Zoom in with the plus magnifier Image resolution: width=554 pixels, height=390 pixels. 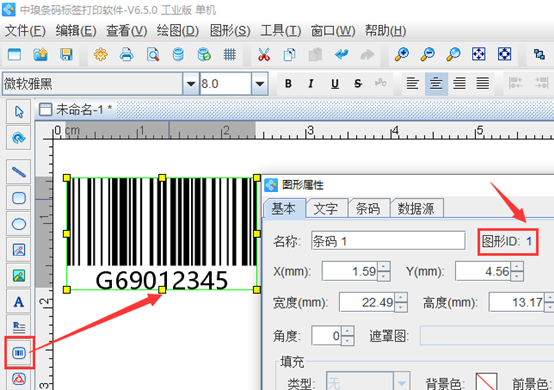[x=402, y=54]
